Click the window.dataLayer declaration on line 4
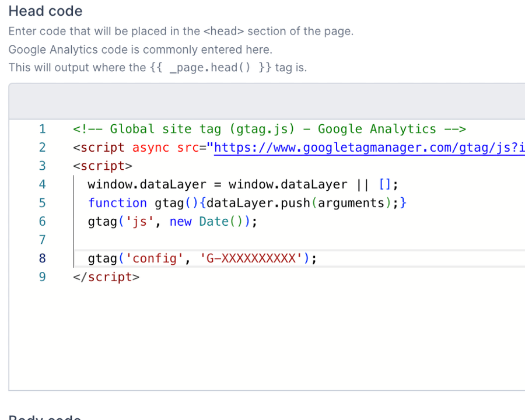 tap(149, 184)
